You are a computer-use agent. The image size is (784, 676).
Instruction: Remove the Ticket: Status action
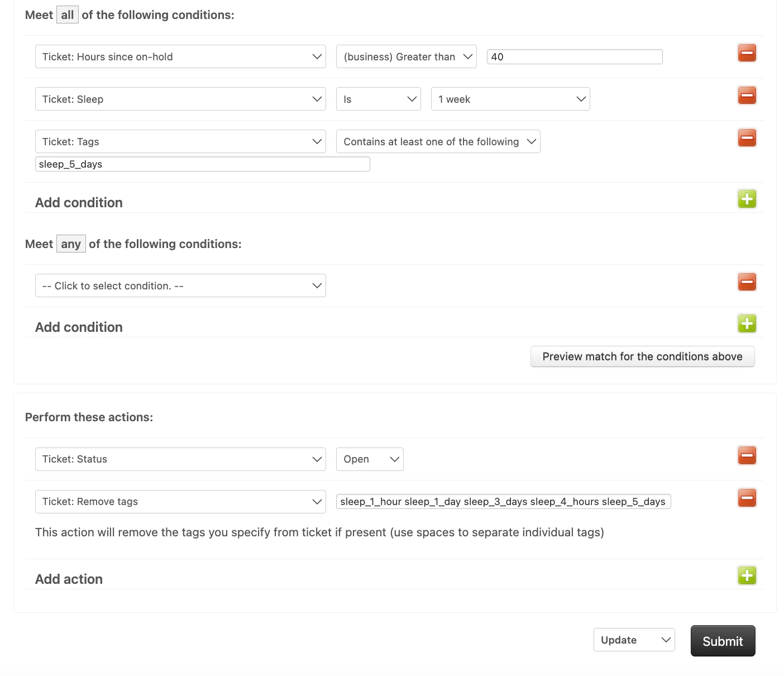(747, 455)
